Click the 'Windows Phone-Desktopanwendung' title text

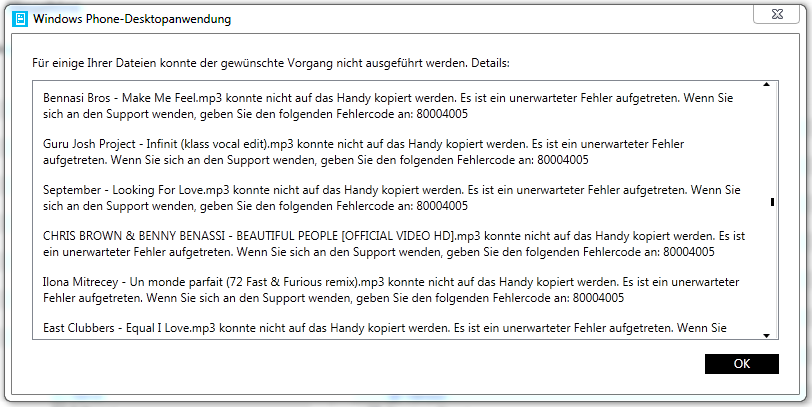point(132,20)
